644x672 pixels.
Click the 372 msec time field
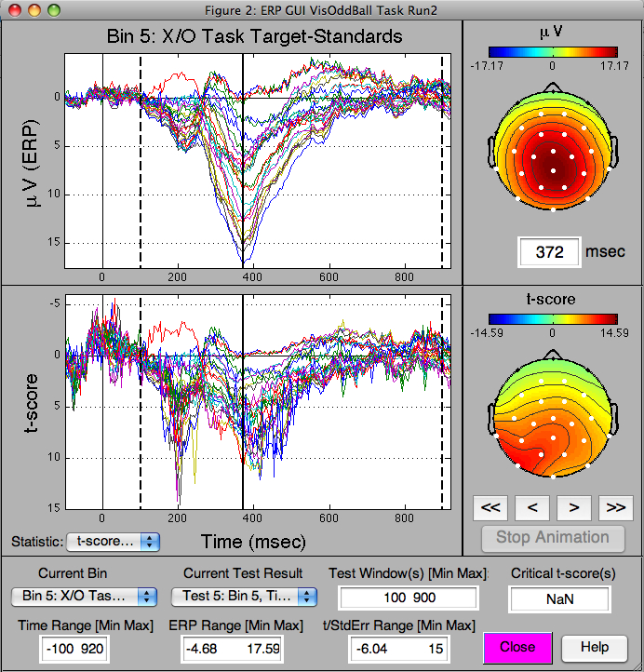click(549, 252)
